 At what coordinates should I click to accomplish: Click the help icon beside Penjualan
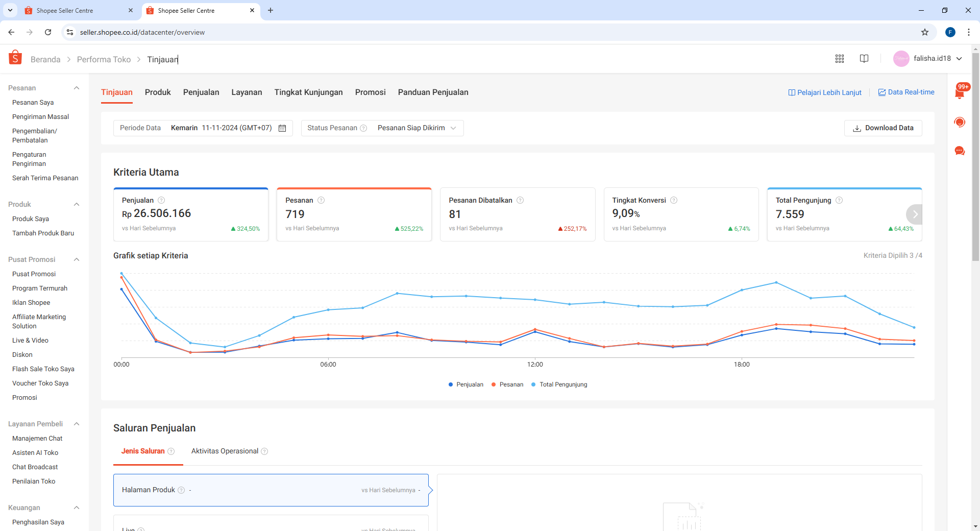(161, 200)
